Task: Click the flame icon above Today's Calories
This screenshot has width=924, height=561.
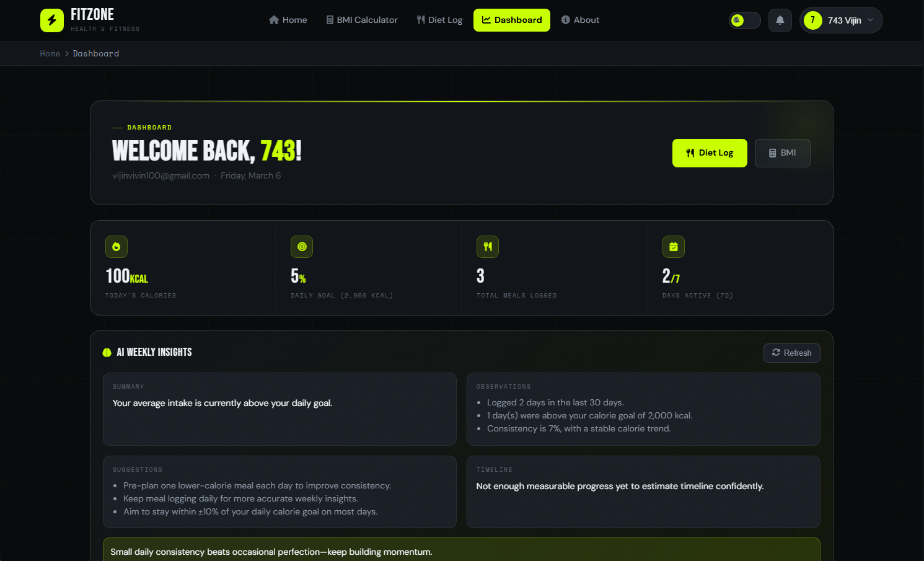Action: [x=116, y=247]
